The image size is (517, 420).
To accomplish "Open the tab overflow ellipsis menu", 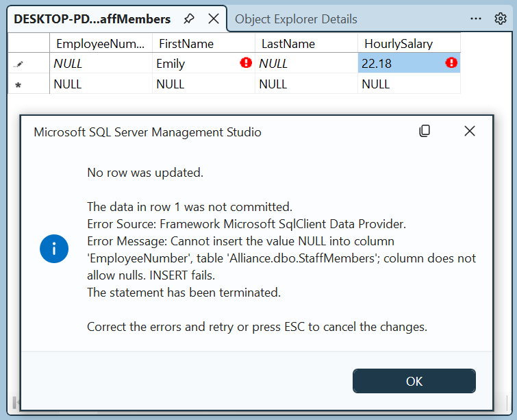I will point(475,18).
